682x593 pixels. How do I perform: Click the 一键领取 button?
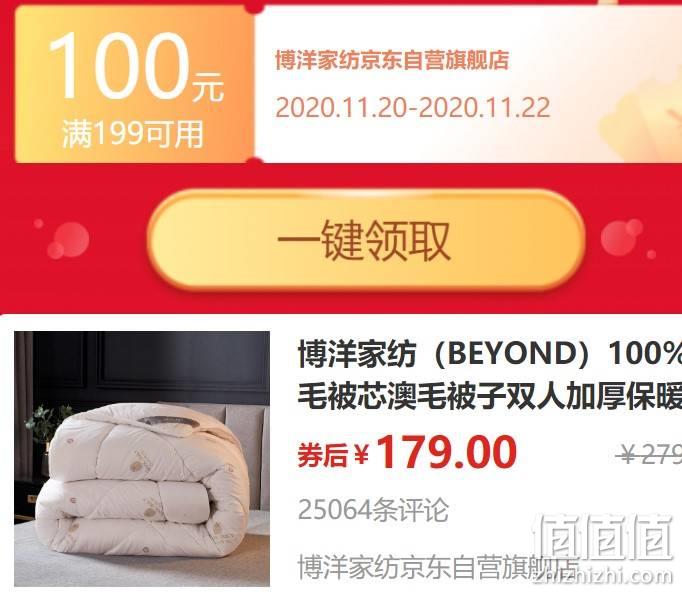[x=366, y=240]
